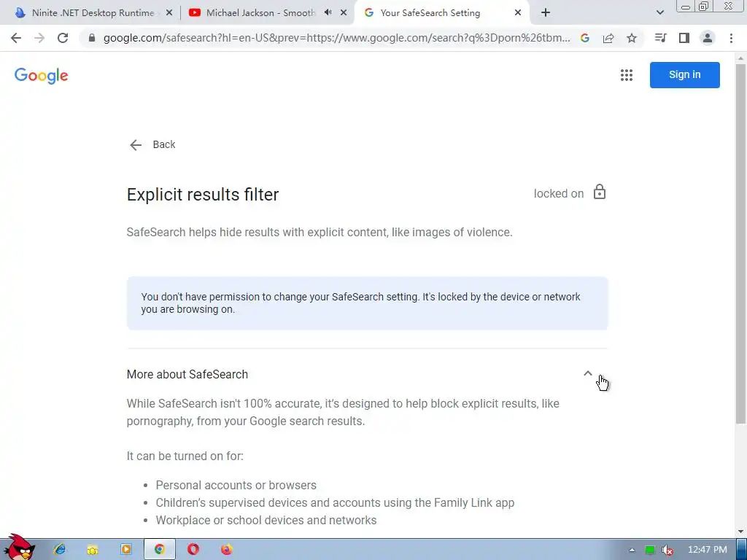Click the Explicit results filter heading
This screenshot has height=560, width=747.
point(203,194)
